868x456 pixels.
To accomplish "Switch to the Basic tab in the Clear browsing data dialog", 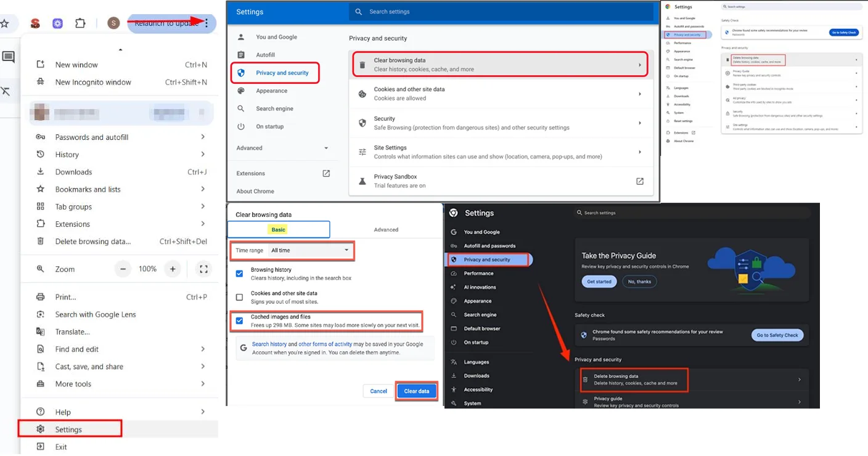I will click(279, 229).
